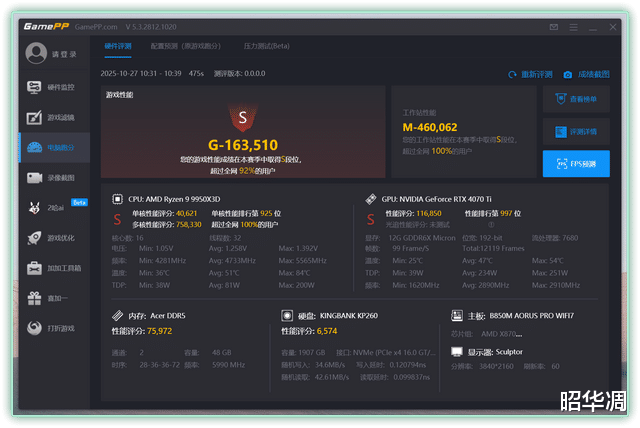
Task: Click the user avatar to log in
Action: [x=36, y=53]
